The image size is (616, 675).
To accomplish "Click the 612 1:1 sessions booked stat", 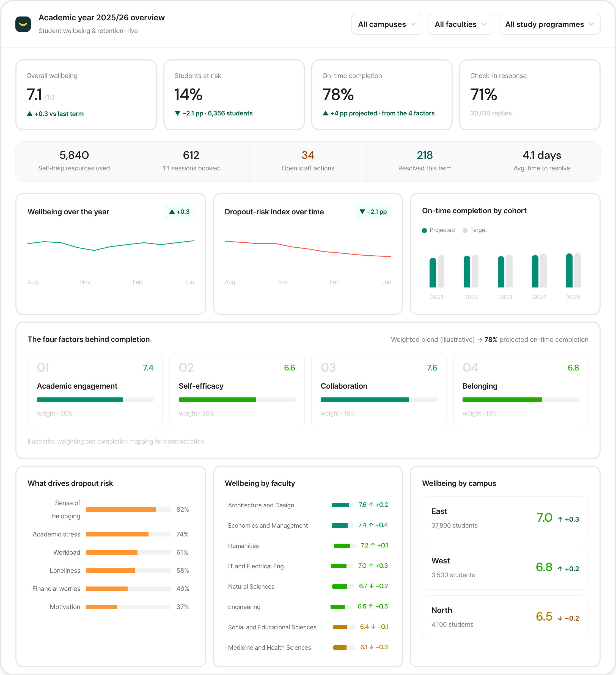I will [191, 161].
